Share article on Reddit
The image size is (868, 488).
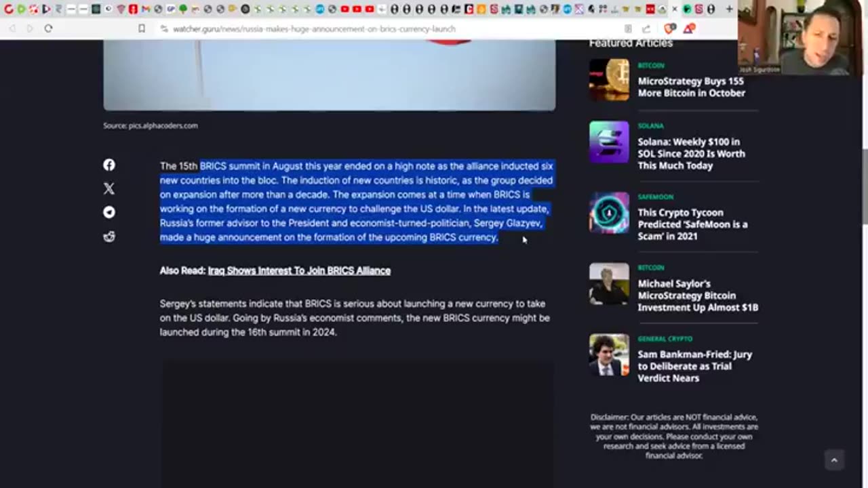click(109, 237)
